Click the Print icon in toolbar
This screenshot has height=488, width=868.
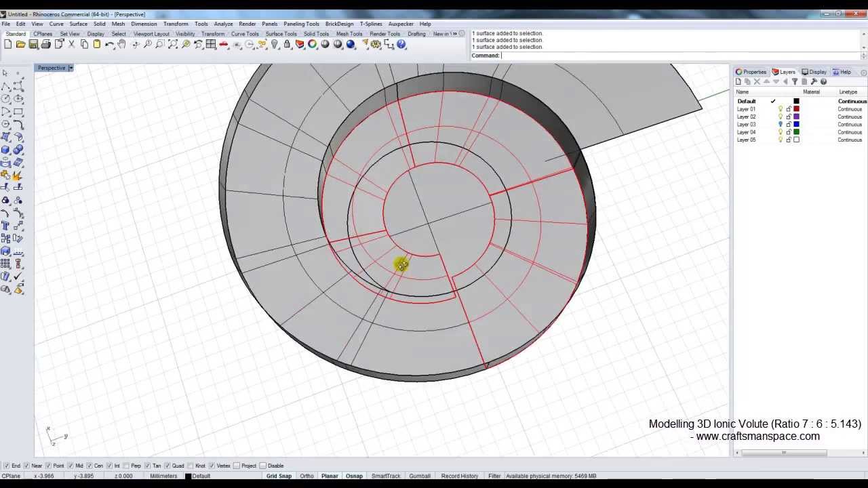coord(46,45)
